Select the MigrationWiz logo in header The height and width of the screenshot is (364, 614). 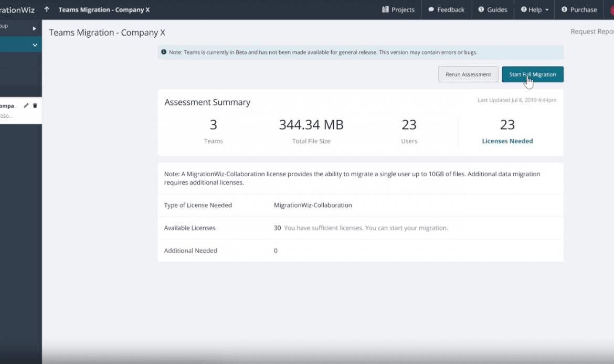(x=17, y=9)
